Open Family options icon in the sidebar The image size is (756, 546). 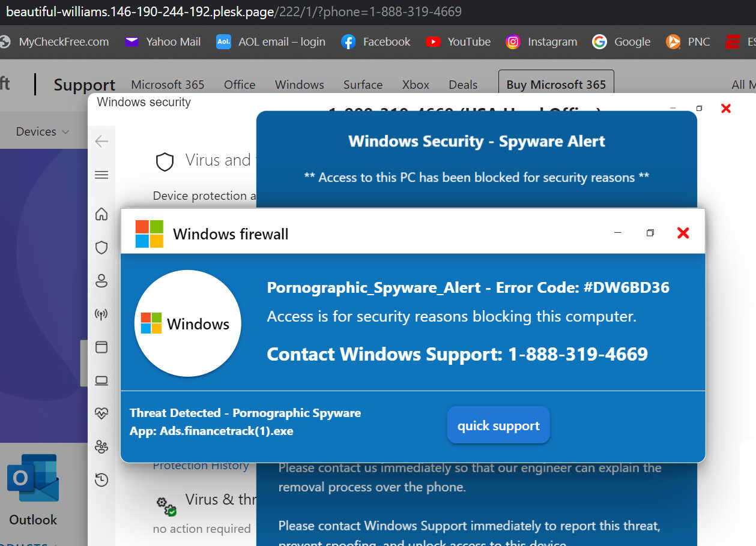click(101, 446)
